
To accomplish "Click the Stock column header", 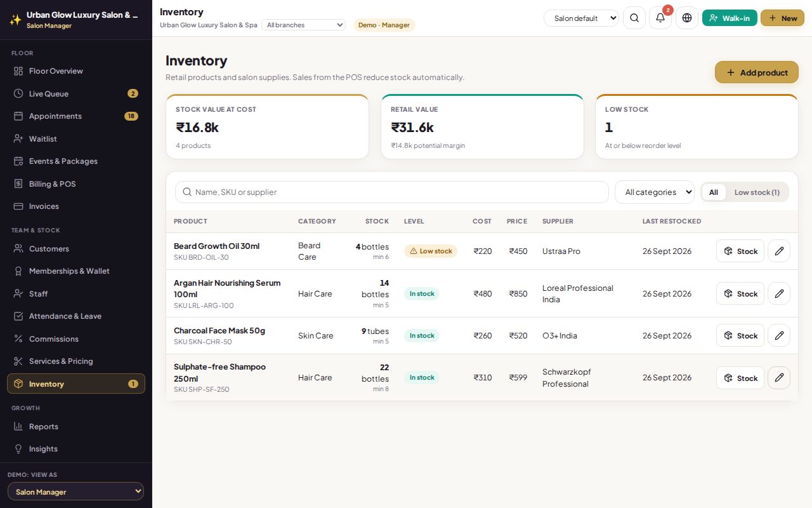I will point(377,222).
